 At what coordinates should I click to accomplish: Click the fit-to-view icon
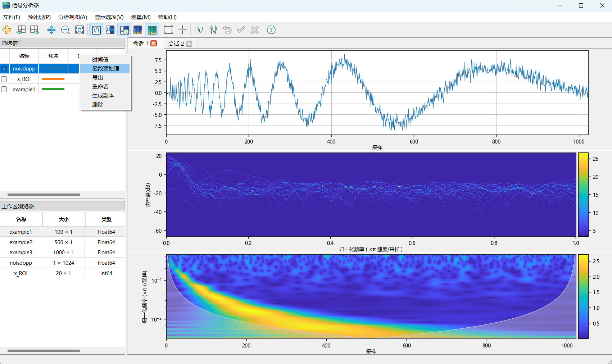pyautogui.click(x=80, y=30)
